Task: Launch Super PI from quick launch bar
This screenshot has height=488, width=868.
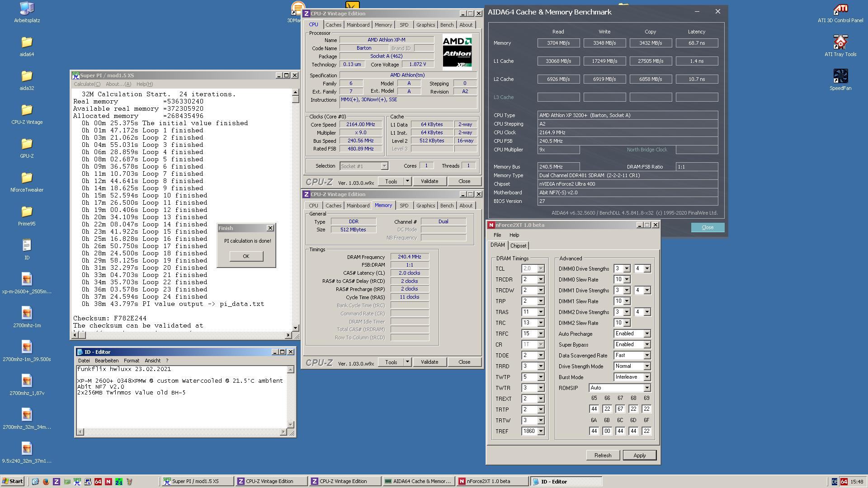Action: click(77, 482)
